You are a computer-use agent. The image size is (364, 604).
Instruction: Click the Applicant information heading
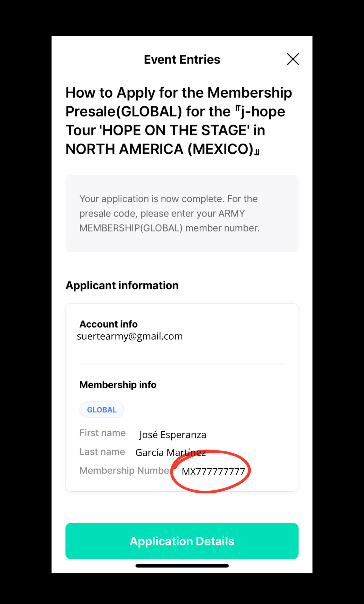point(122,285)
